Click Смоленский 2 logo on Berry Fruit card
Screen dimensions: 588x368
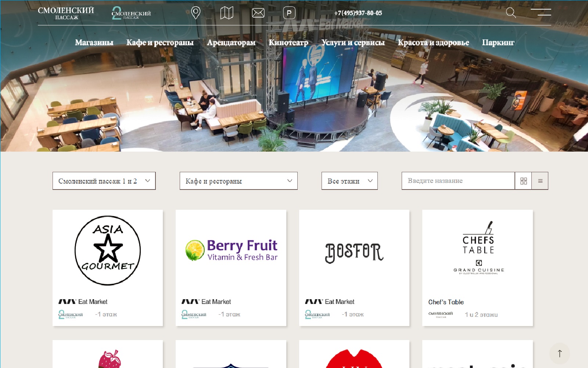[194, 314]
